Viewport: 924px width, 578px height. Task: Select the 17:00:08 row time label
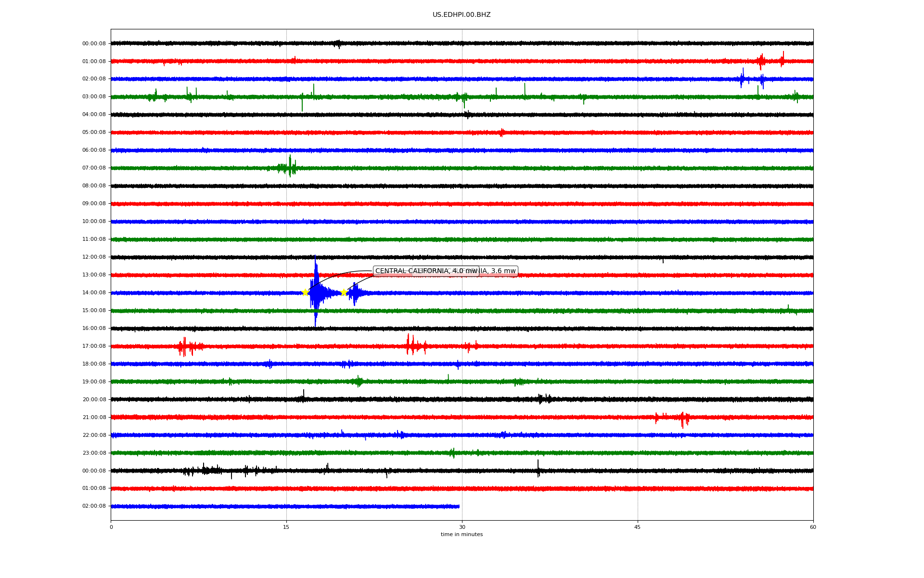[94, 346]
